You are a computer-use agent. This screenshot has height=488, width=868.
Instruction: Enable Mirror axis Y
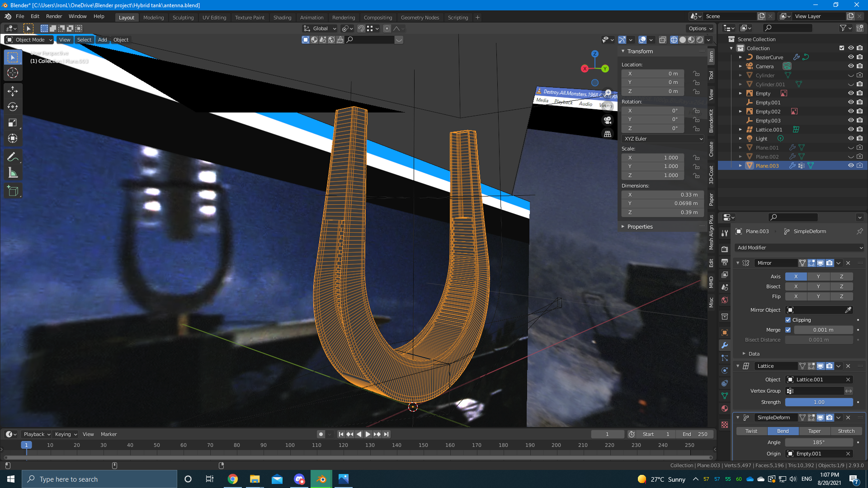click(x=818, y=277)
